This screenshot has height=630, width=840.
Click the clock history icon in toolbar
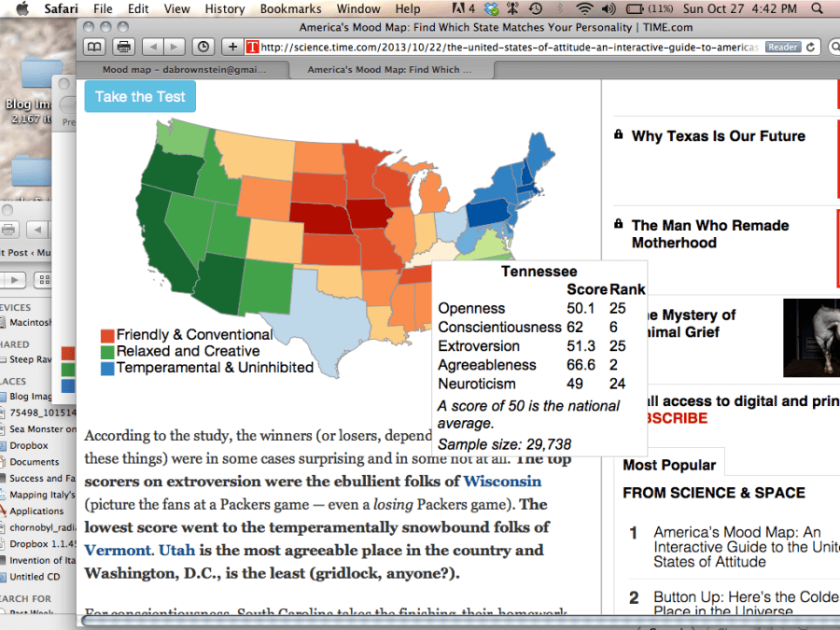coord(203,47)
